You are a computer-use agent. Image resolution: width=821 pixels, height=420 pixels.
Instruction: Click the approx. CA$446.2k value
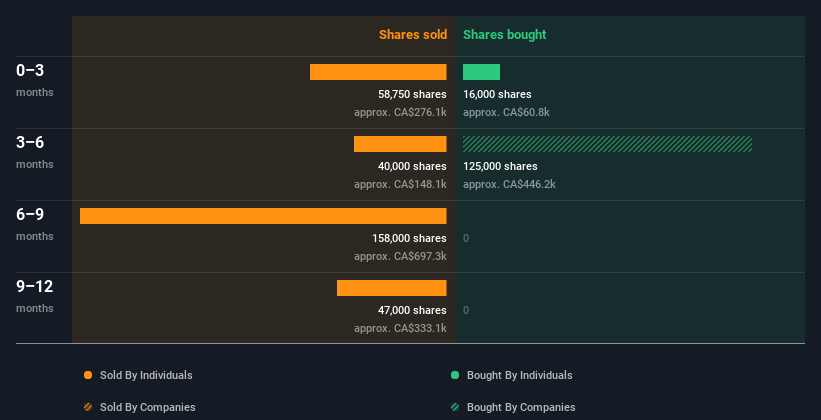click(509, 184)
